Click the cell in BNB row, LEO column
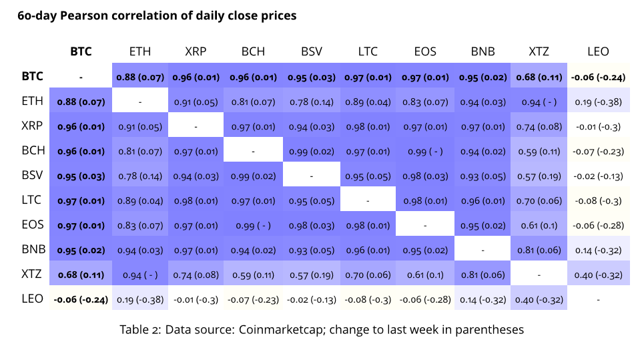The width and height of the screenshot is (644, 346). pyautogui.click(x=598, y=250)
